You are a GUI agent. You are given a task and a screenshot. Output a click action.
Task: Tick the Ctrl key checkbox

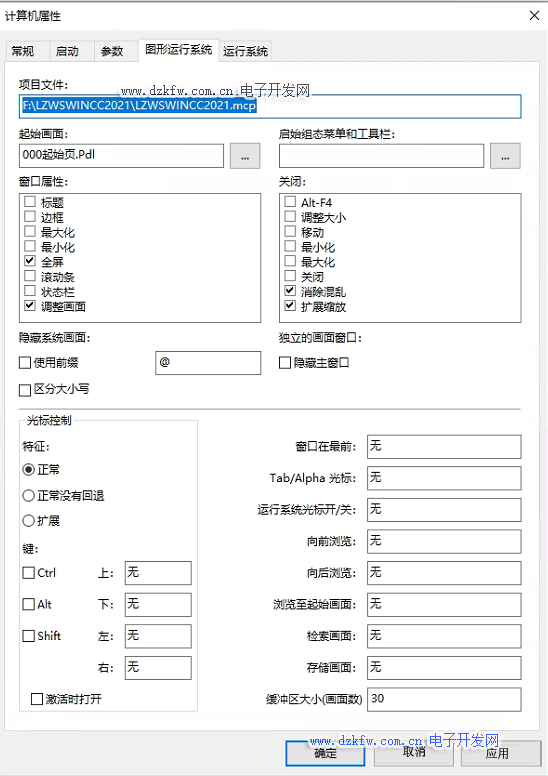29,573
